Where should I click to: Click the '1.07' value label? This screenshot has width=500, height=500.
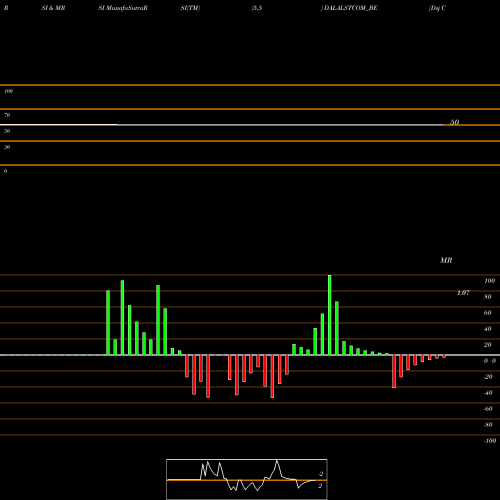(x=463, y=293)
